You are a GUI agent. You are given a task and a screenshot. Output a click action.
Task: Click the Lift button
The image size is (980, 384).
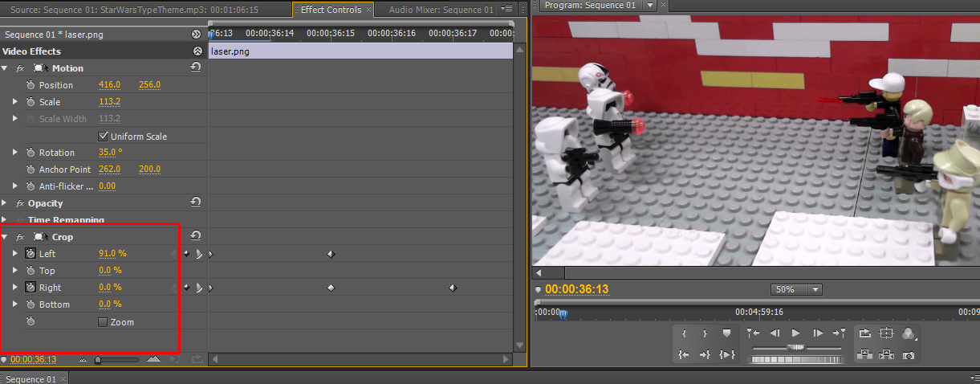click(x=865, y=354)
